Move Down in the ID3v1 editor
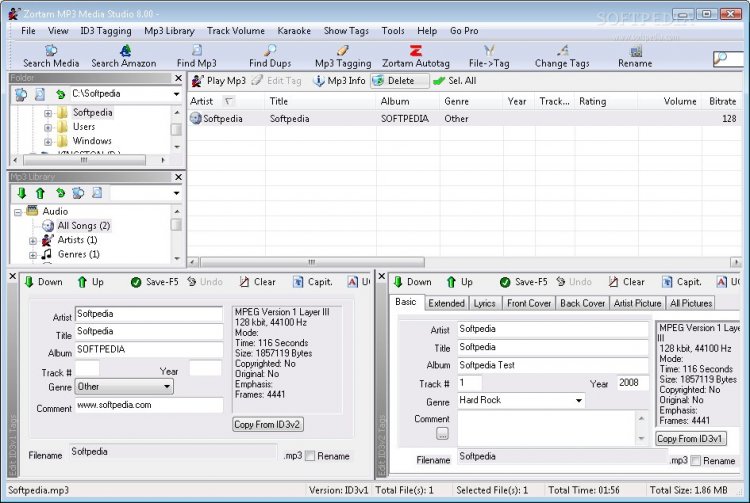Viewport: 750px width, 503px height. tap(44, 282)
